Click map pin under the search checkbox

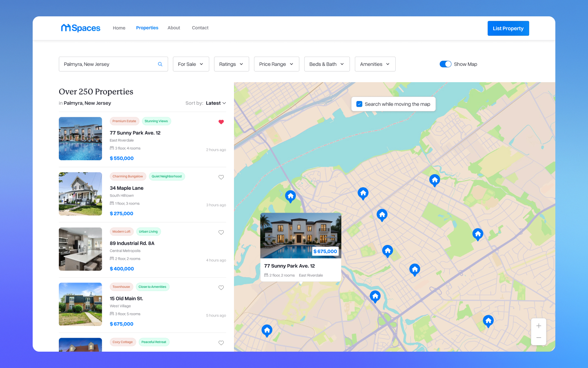tap(363, 193)
